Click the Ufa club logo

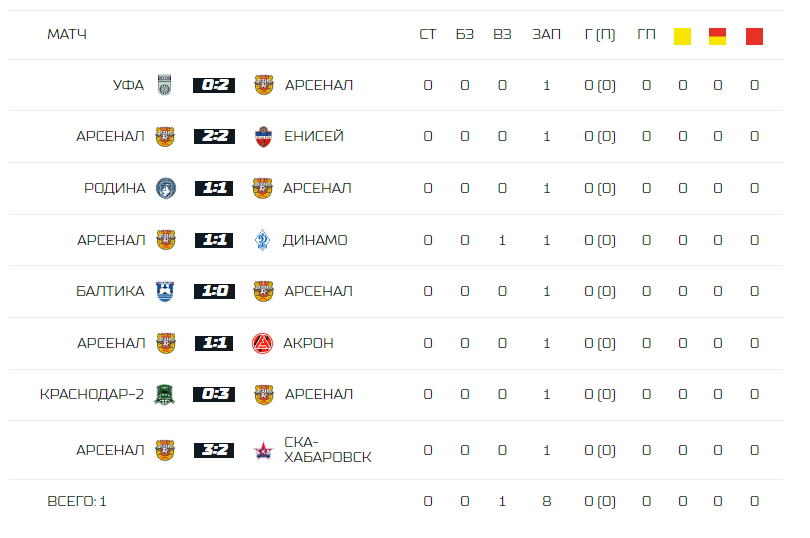coord(165,85)
